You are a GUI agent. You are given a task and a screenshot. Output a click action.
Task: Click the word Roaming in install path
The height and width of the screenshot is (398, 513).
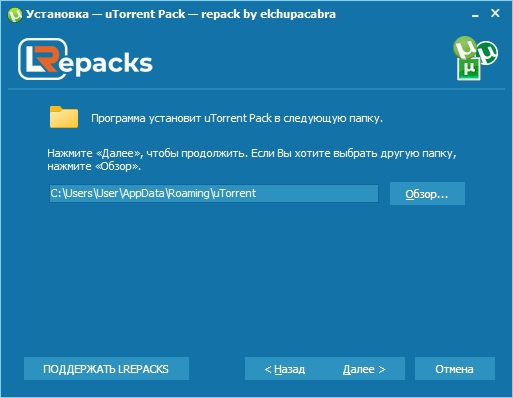coord(189,193)
